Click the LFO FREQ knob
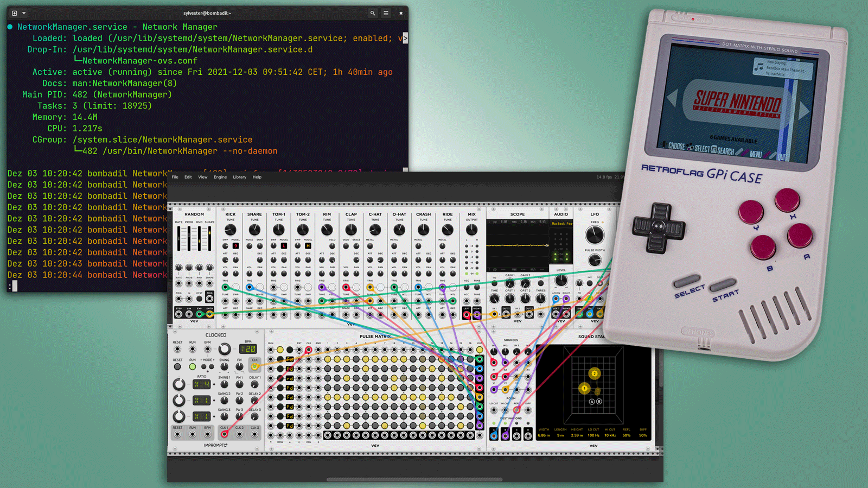The height and width of the screenshot is (488, 868). (x=595, y=235)
